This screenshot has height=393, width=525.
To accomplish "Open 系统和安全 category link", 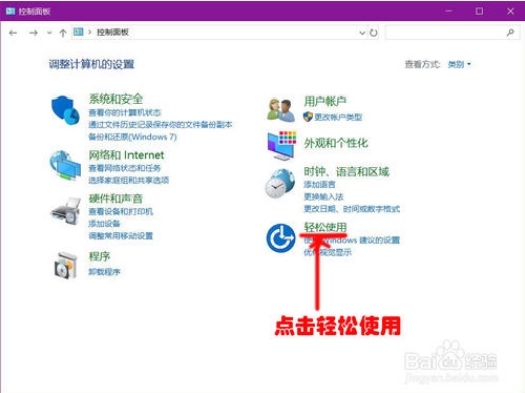I will (116, 99).
